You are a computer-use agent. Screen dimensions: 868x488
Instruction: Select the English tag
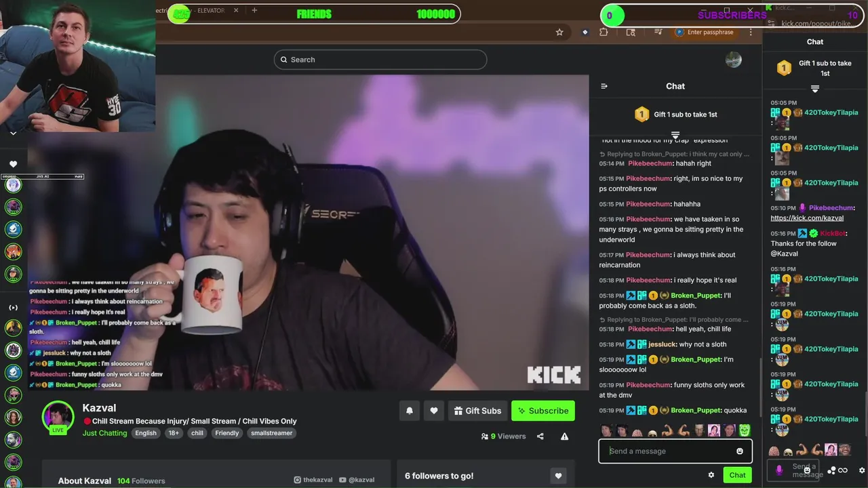coord(146,433)
